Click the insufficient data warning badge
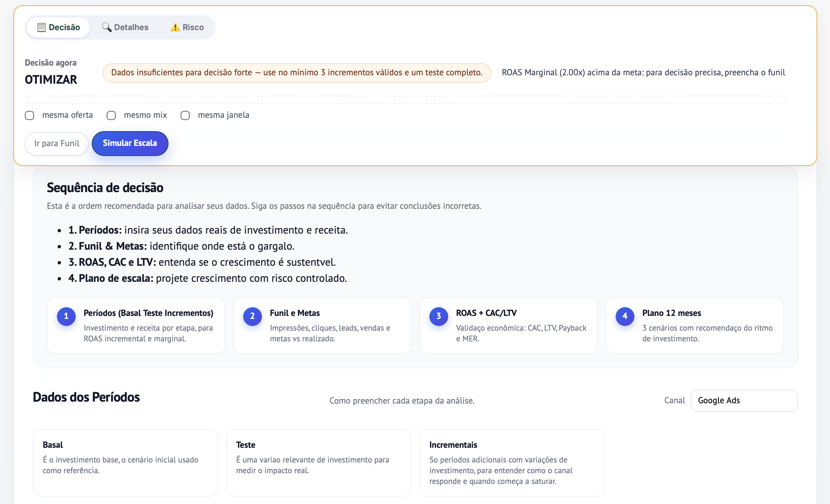 click(296, 73)
